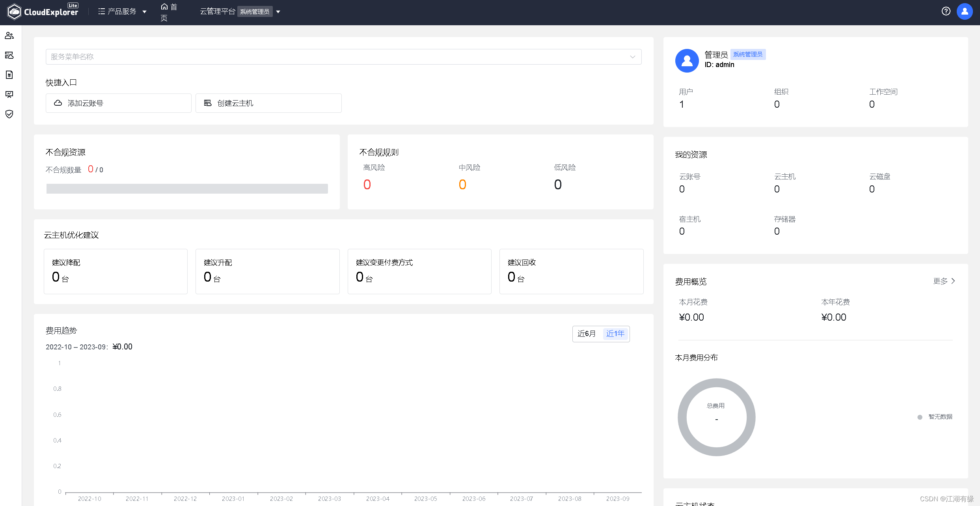Screen dimensions: 980x506
Task: Click the 工作空间 count value
Action: (872, 105)
